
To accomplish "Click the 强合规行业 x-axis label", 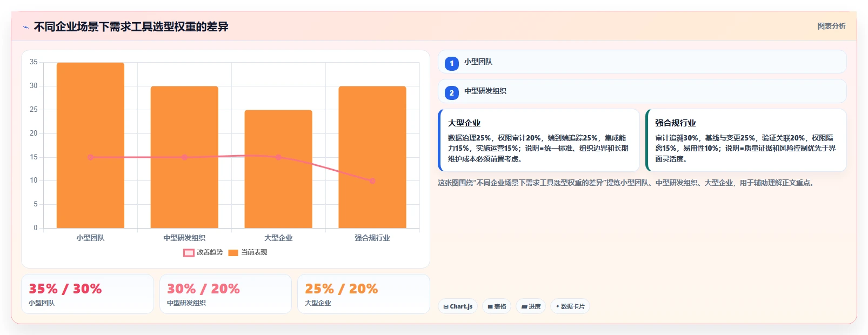I will [372, 238].
